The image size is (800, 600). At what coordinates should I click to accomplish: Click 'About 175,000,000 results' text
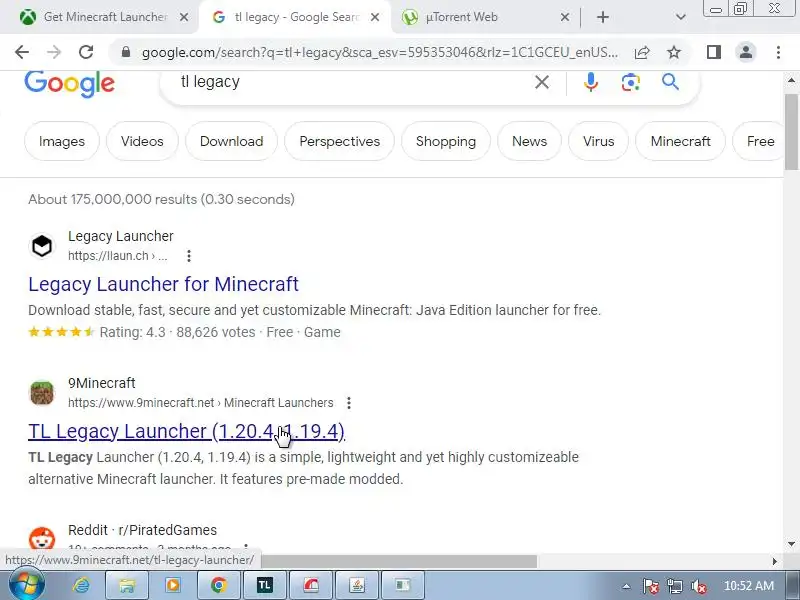[112, 199]
